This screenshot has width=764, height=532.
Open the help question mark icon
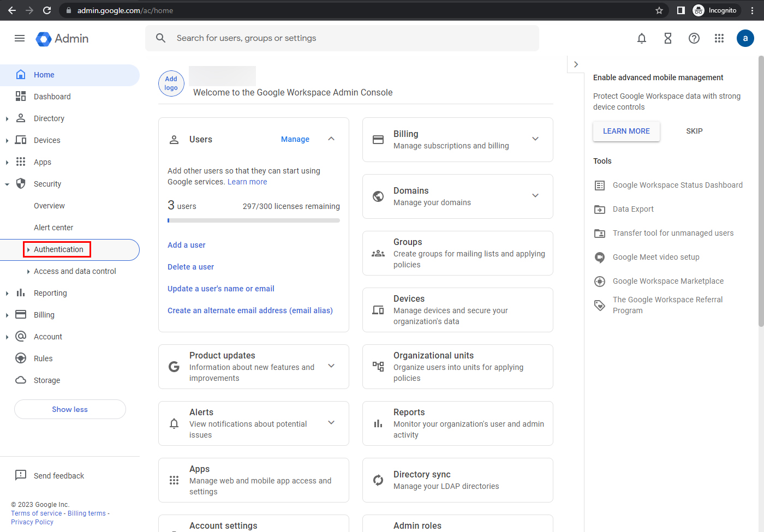[x=694, y=38]
